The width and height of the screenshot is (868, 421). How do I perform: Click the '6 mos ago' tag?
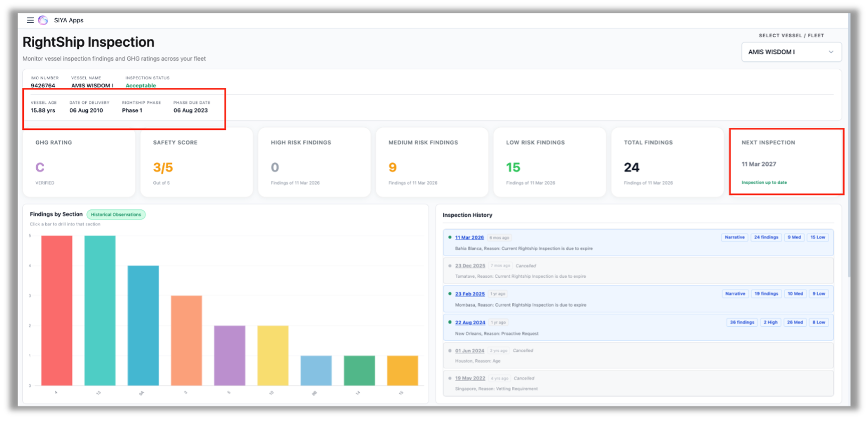[499, 238]
